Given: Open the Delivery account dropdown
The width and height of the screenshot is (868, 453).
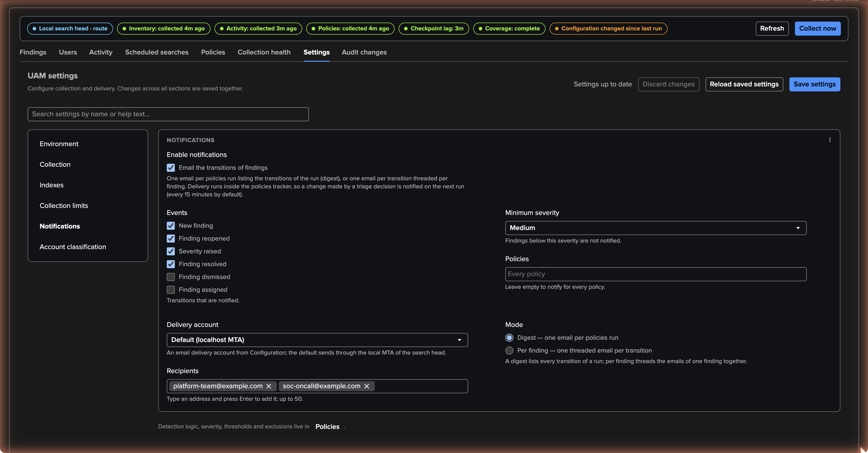Looking at the screenshot, I should coord(317,340).
